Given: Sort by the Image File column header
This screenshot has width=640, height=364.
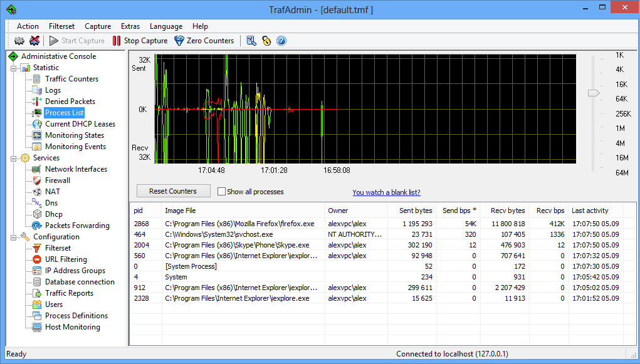Looking at the screenshot, I should pos(243,211).
